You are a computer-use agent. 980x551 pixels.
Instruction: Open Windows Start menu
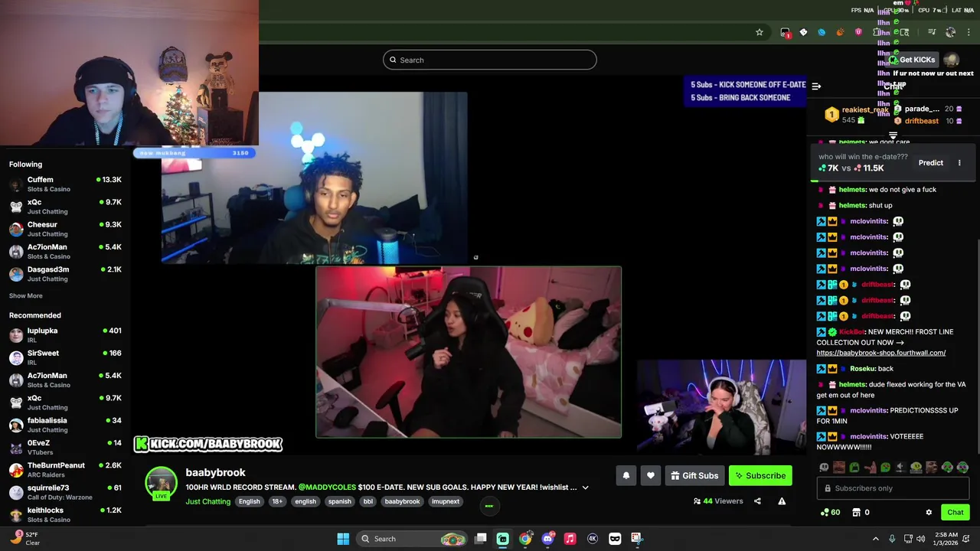pos(343,539)
